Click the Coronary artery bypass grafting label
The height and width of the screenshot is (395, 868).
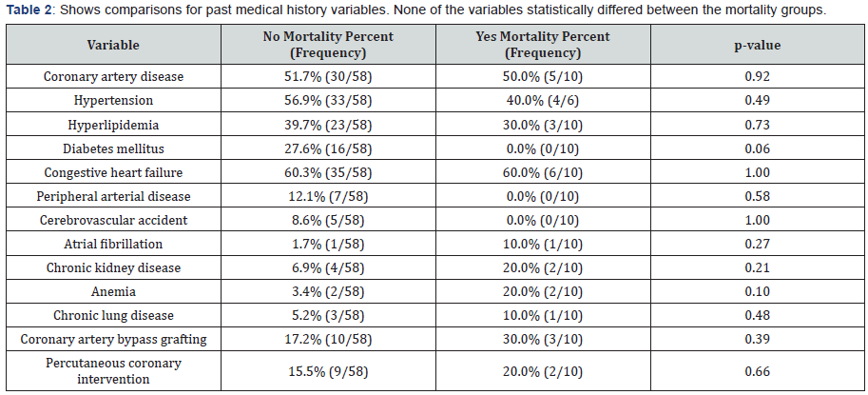coord(113,341)
